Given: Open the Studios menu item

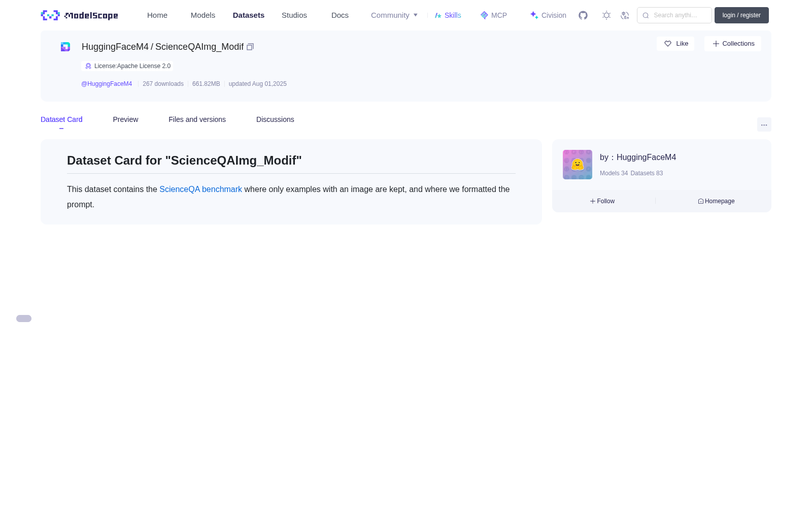Looking at the screenshot, I should point(294,15).
